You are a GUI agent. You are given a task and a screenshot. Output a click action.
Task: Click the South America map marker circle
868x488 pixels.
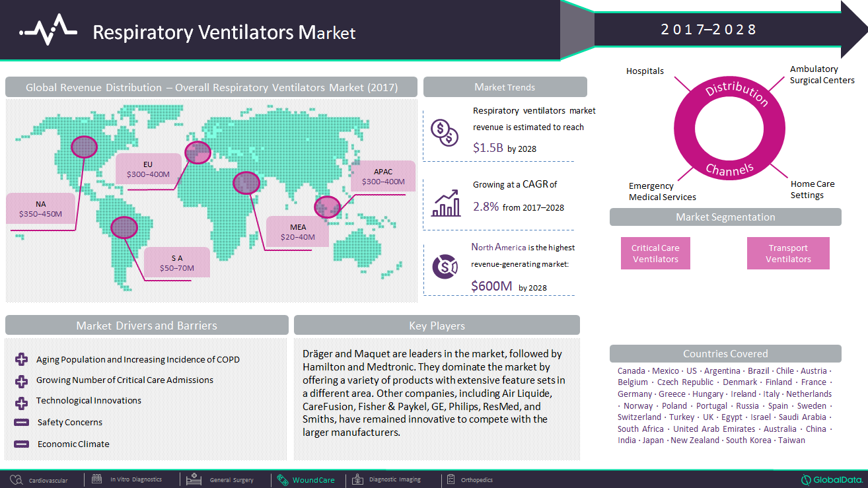124,227
